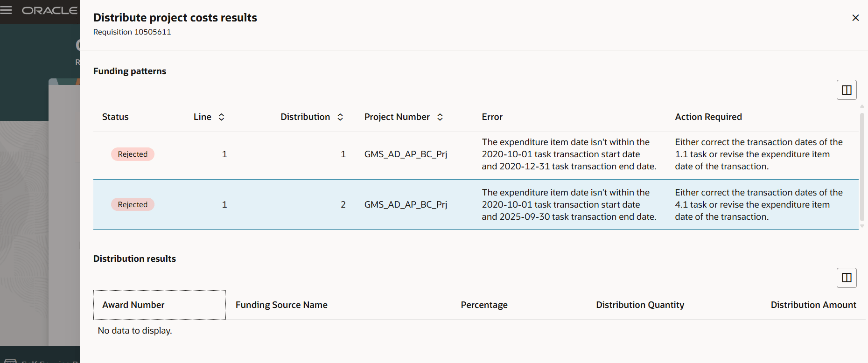
Task: Click the Percentage column header
Action: 484,305
